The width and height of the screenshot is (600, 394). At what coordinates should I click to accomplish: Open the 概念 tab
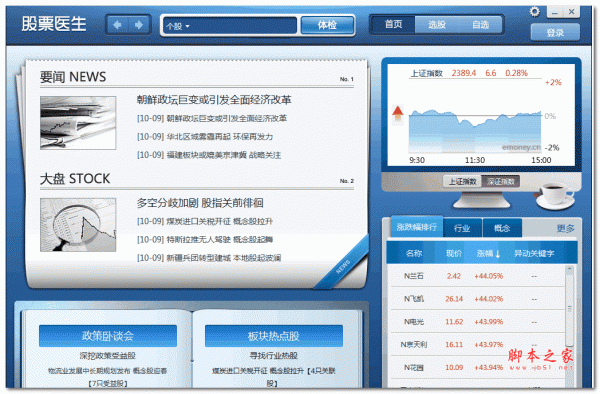(502, 228)
